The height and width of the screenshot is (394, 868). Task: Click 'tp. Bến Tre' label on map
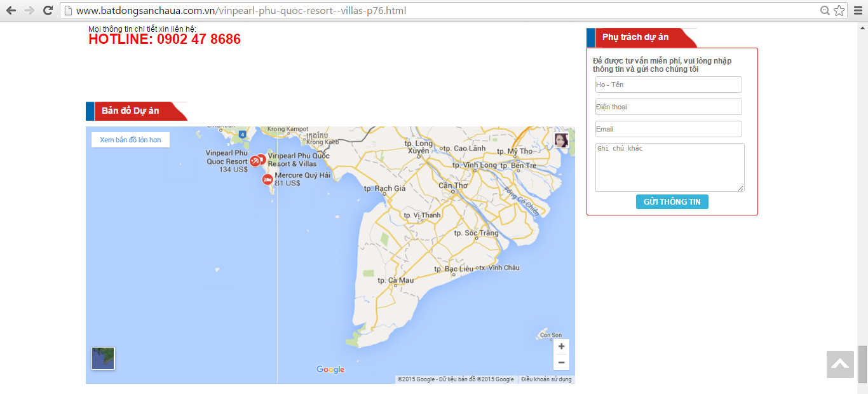point(519,166)
